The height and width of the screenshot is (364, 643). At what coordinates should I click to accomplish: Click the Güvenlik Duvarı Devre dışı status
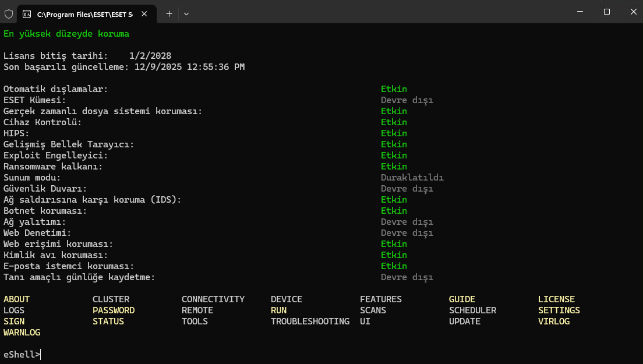click(x=407, y=189)
